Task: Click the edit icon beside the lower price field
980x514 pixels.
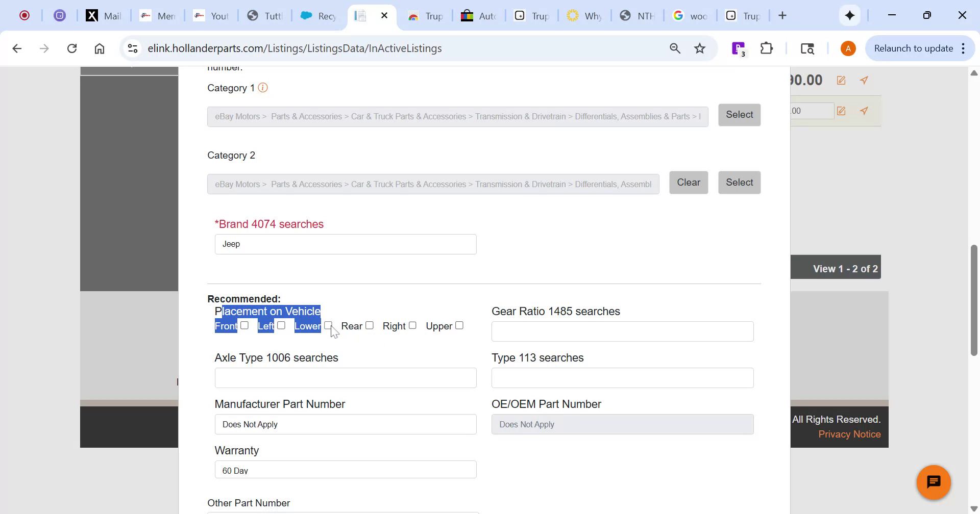Action: (x=841, y=111)
